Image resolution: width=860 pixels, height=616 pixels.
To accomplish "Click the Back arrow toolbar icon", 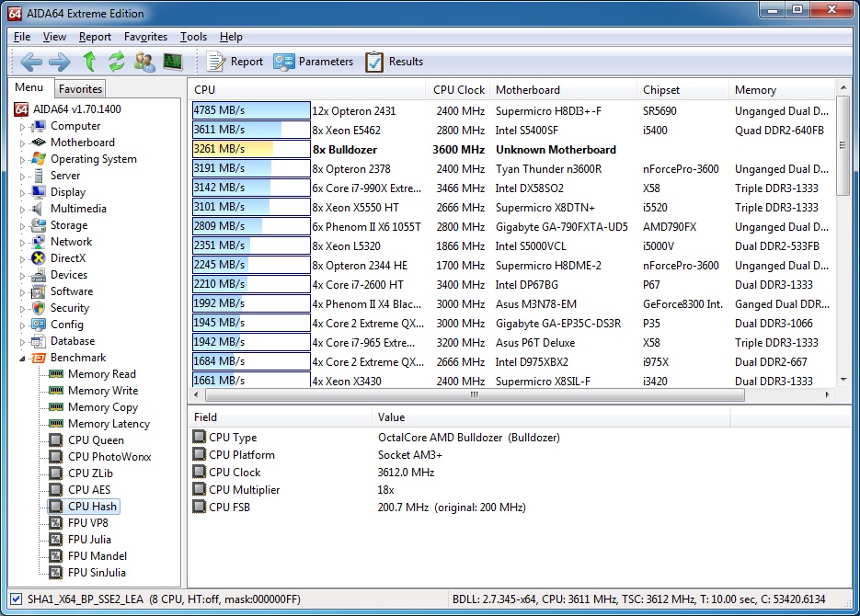I will (x=31, y=62).
